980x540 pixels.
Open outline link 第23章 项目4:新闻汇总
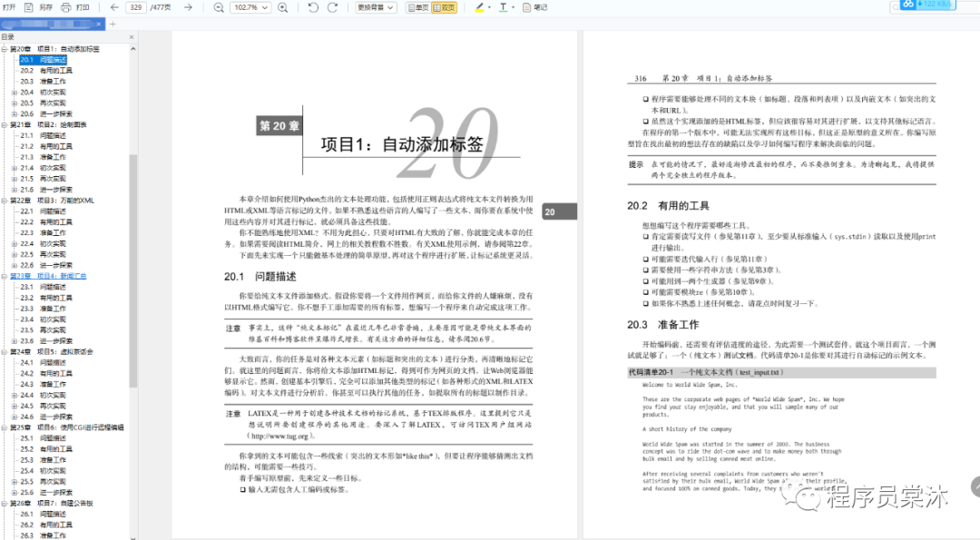pyautogui.click(x=48, y=276)
